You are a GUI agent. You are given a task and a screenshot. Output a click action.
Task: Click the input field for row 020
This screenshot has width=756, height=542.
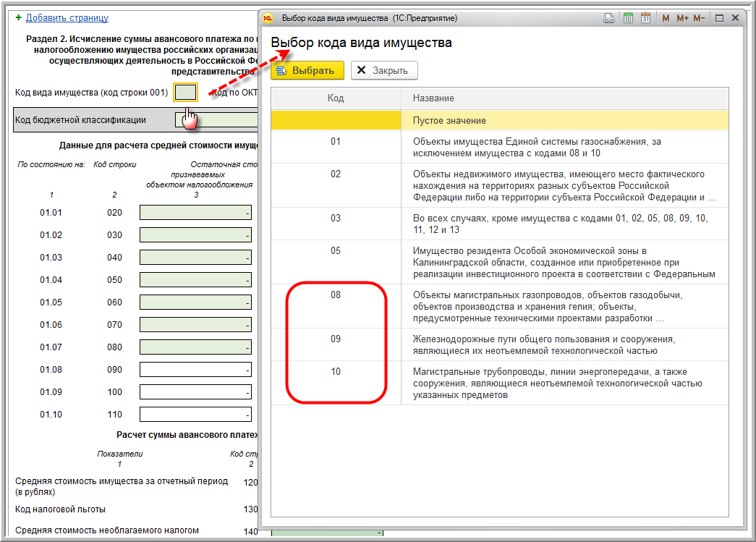tap(195, 213)
